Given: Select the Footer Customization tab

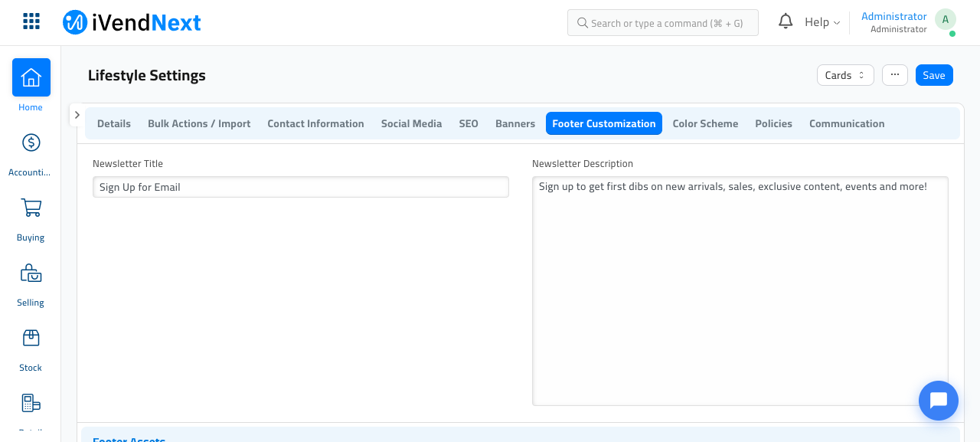Looking at the screenshot, I should tap(604, 123).
